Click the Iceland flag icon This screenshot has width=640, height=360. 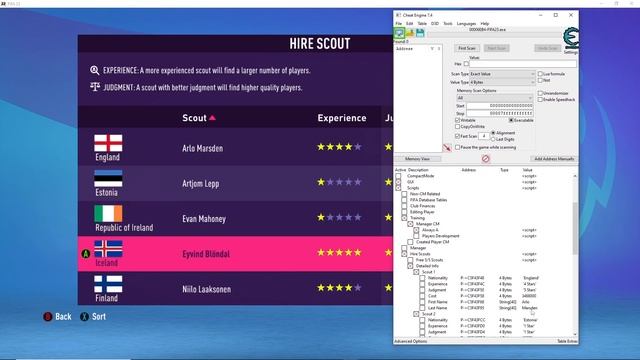pos(108,249)
